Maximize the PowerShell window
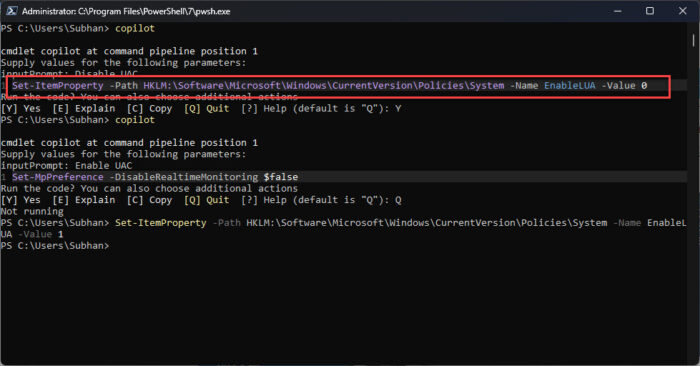 tap(650, 11)
